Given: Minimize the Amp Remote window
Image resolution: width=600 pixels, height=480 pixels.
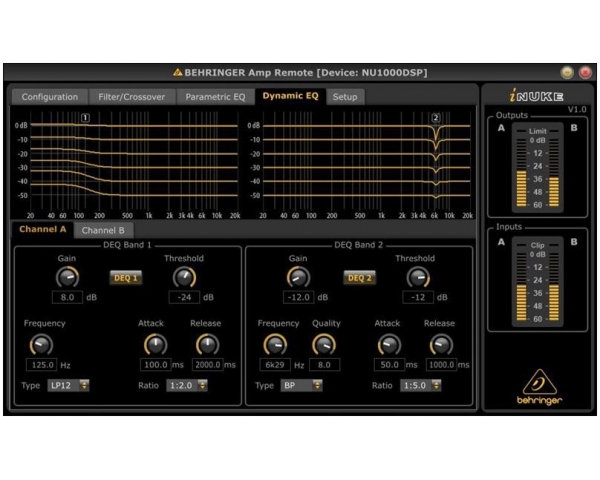Looking at the screenshot, I should (x=567, y=72).
